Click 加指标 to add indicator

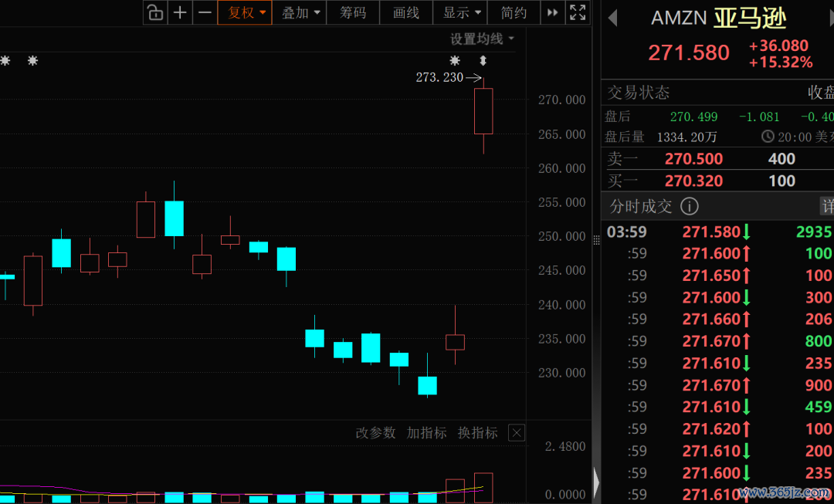426,433
